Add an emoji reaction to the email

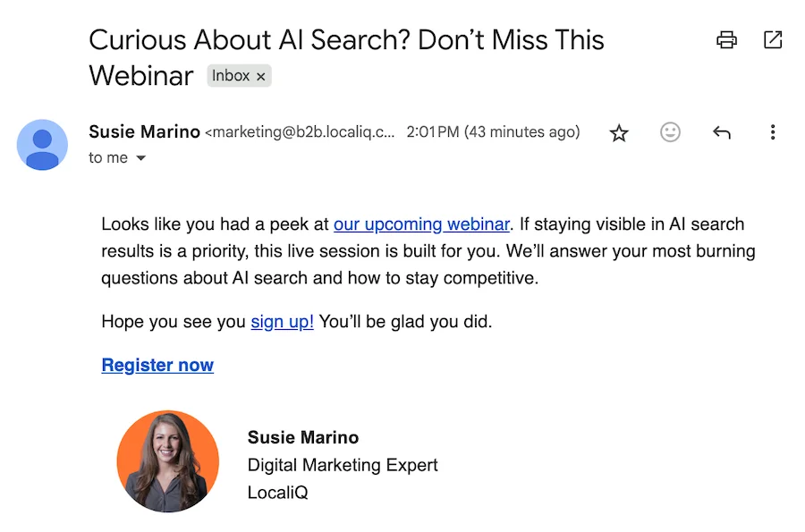[x=670, y=132]
